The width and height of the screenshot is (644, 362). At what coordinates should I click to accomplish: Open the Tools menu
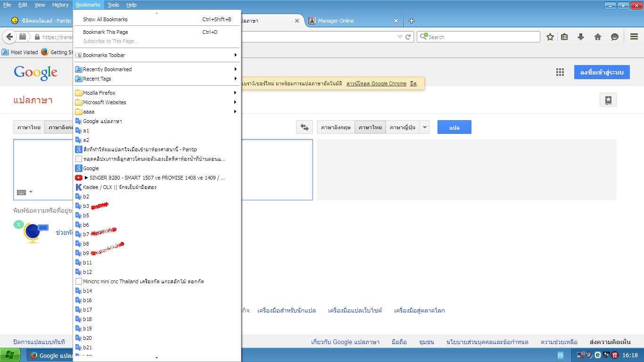[113, 5]
